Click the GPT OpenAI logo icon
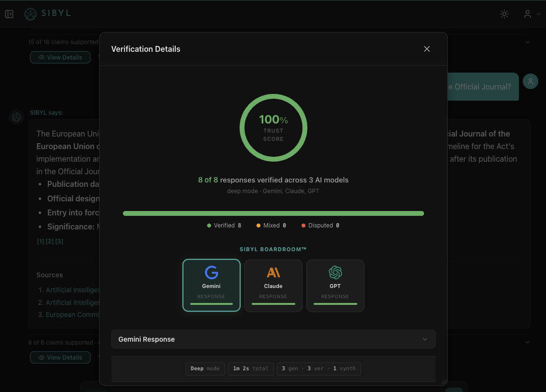This screenshot has width=546, height=392. (x=335, y=272)
